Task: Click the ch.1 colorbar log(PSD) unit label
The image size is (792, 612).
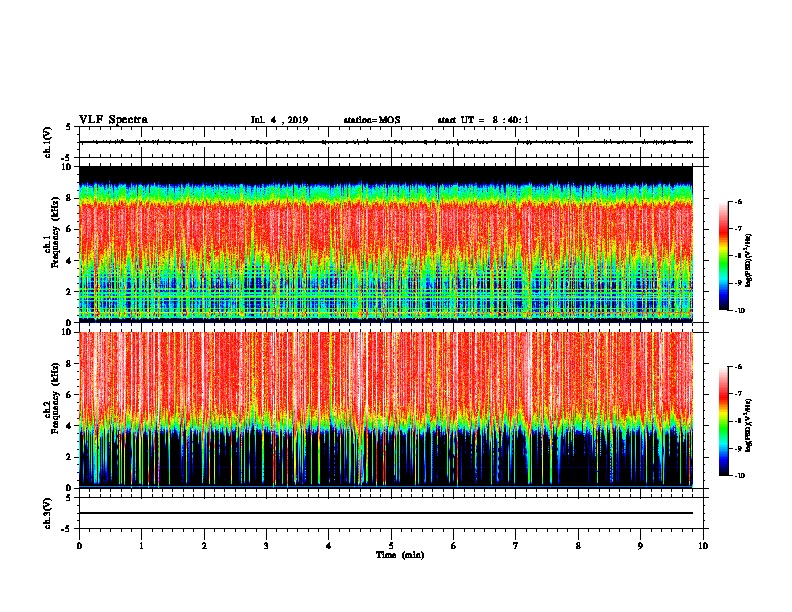Action: [749, 260]
